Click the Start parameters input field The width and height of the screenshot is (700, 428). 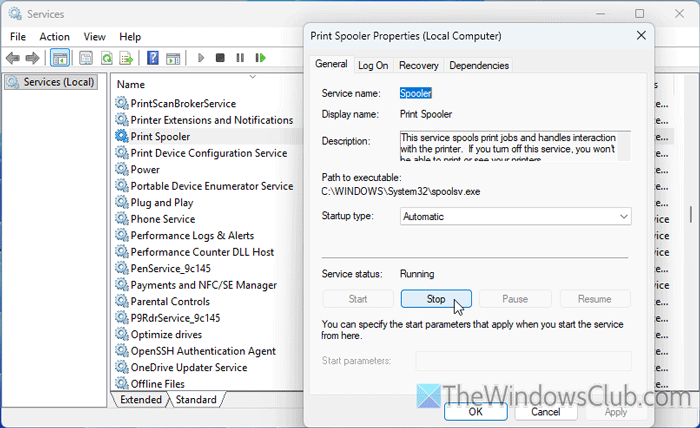click(x=523, y=361)
